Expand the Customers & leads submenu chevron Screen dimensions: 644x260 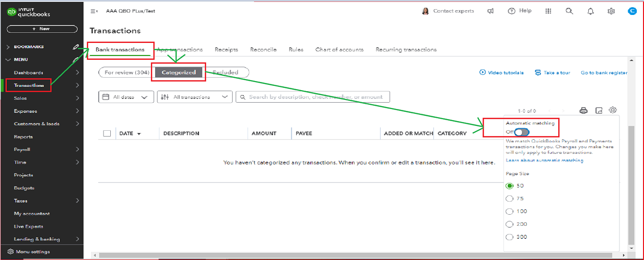click(78, 123)
